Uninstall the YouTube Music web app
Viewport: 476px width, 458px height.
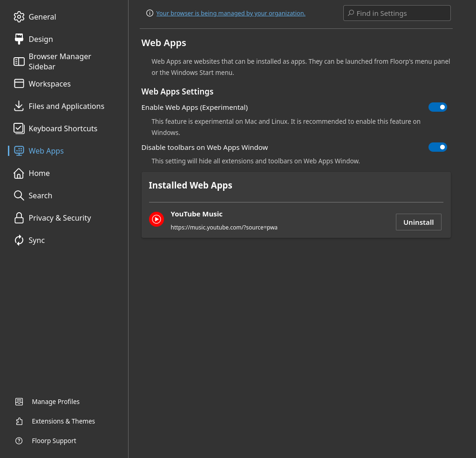point(418,222)
